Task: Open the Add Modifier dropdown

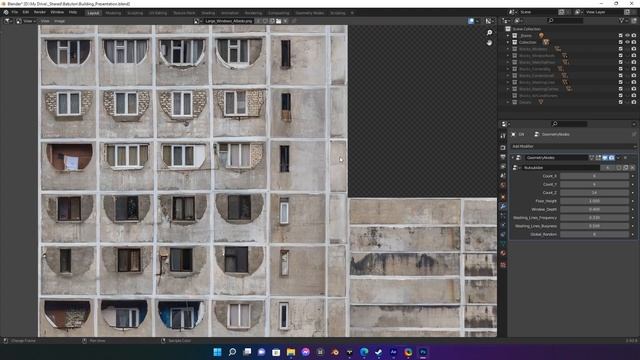Action: pos(573,146)
